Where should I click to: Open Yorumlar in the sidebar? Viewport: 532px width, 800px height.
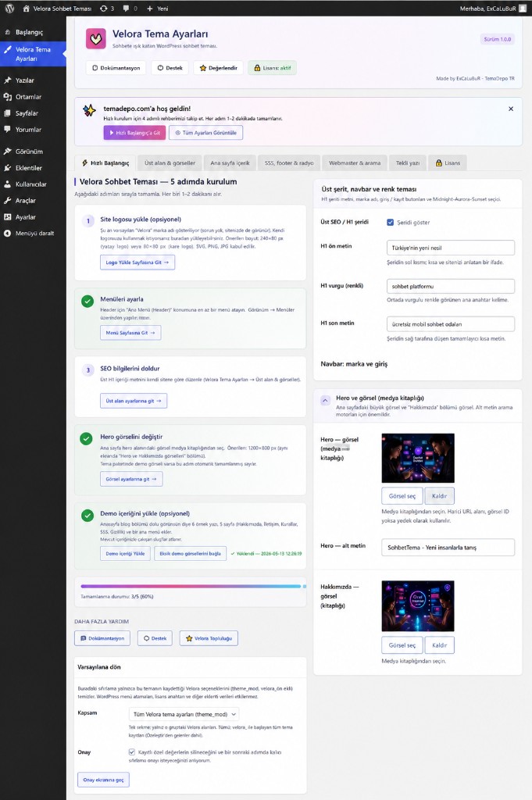click(33, 129)
